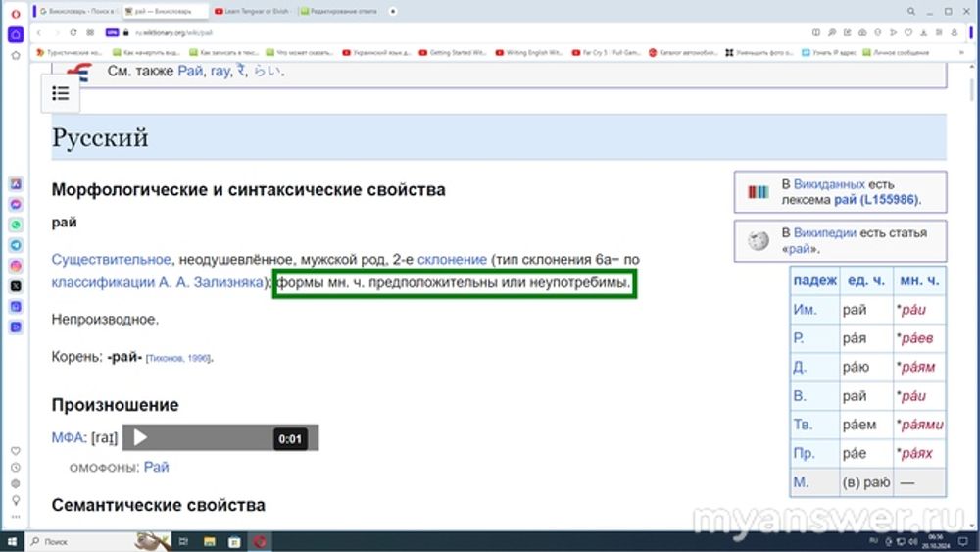The width and height of the screenshot is (980, 552).
Task: Follow the 'склонение' link
Action: pyautogui.click(x=452, y=260)
